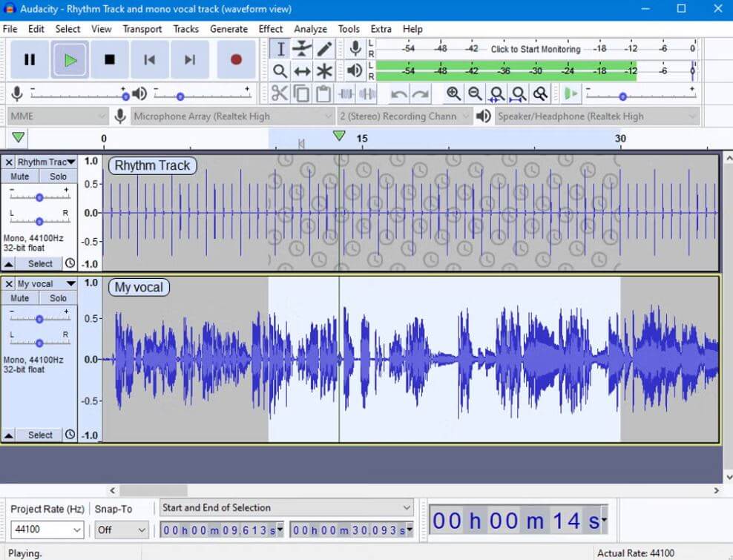Open the Generate menu
This screenshot has width=733, height=560.
(x=229, y=29)
